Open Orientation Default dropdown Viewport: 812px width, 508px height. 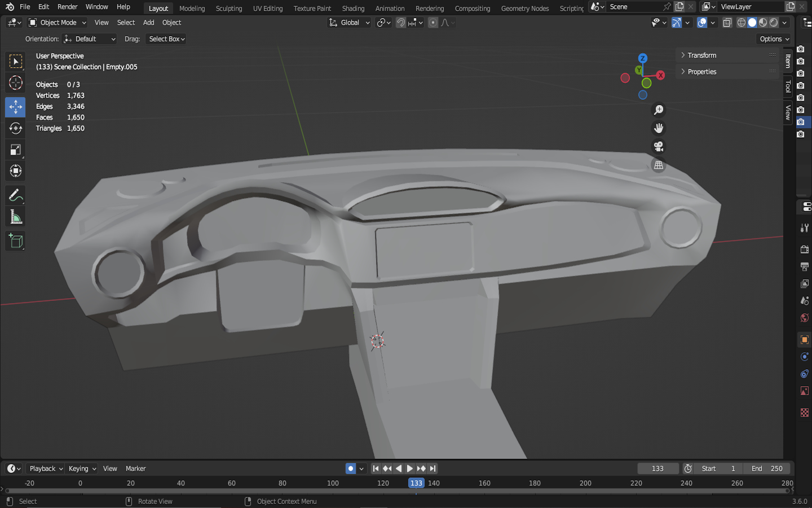[90, 39]
